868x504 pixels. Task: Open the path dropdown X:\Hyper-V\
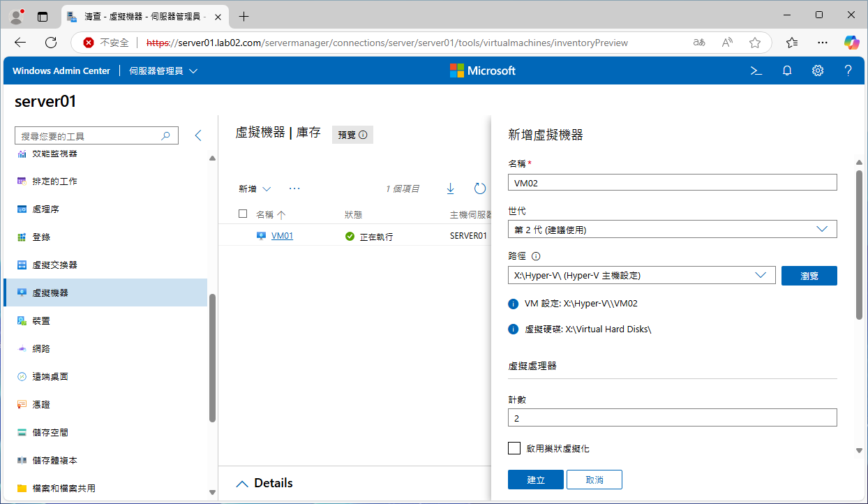[642, 275]
